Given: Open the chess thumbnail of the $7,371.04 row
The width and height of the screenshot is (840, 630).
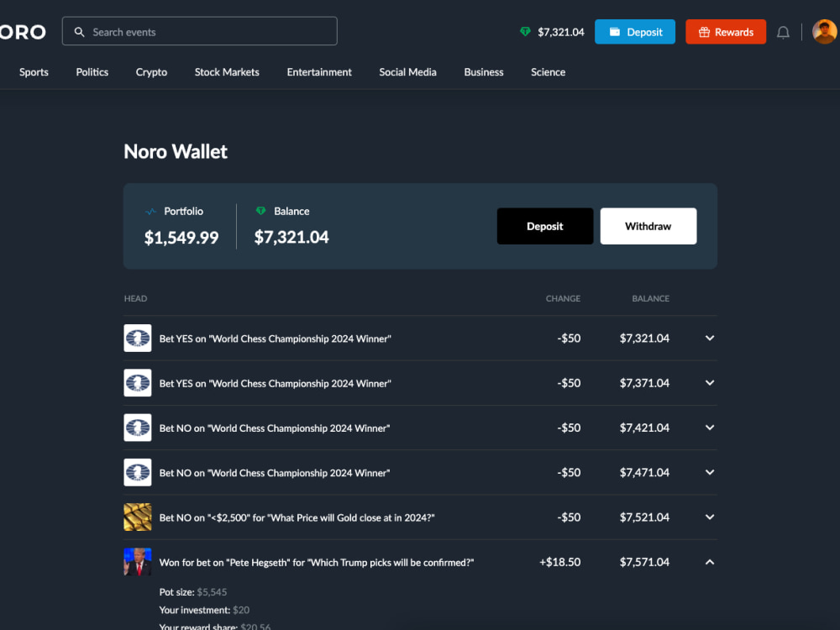Looking at the screenshot, I should 138,383.
